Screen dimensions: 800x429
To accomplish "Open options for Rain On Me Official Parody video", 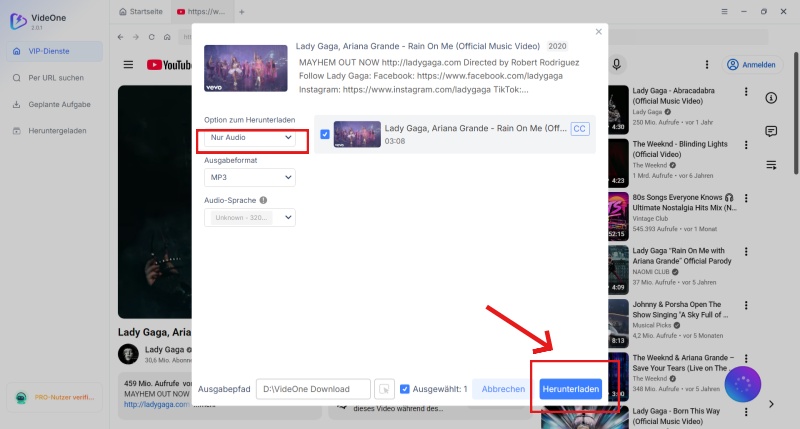I will 746,252.
